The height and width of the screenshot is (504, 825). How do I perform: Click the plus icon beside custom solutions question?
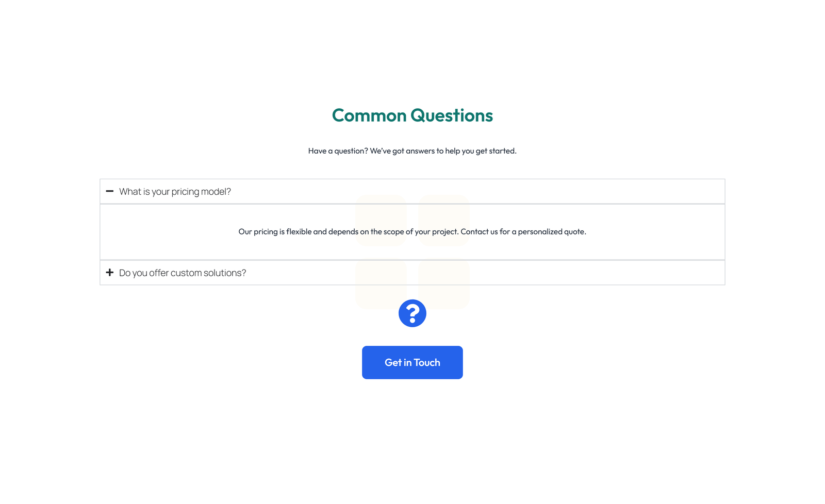click(110, 272)
